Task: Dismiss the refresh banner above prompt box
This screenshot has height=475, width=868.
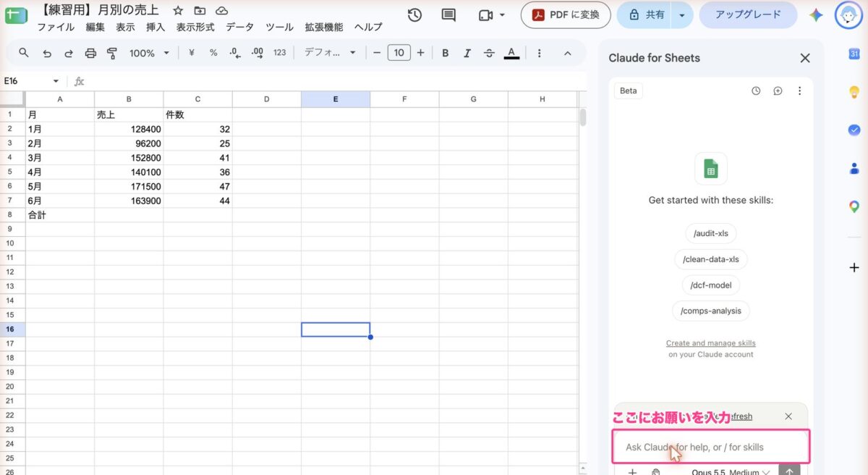Action: [x=788, y=416]
